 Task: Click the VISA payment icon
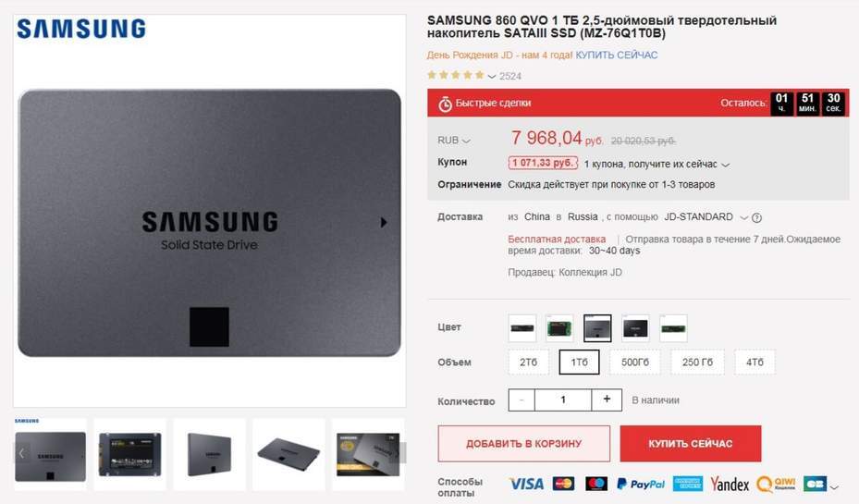click(x=526, y=484)
